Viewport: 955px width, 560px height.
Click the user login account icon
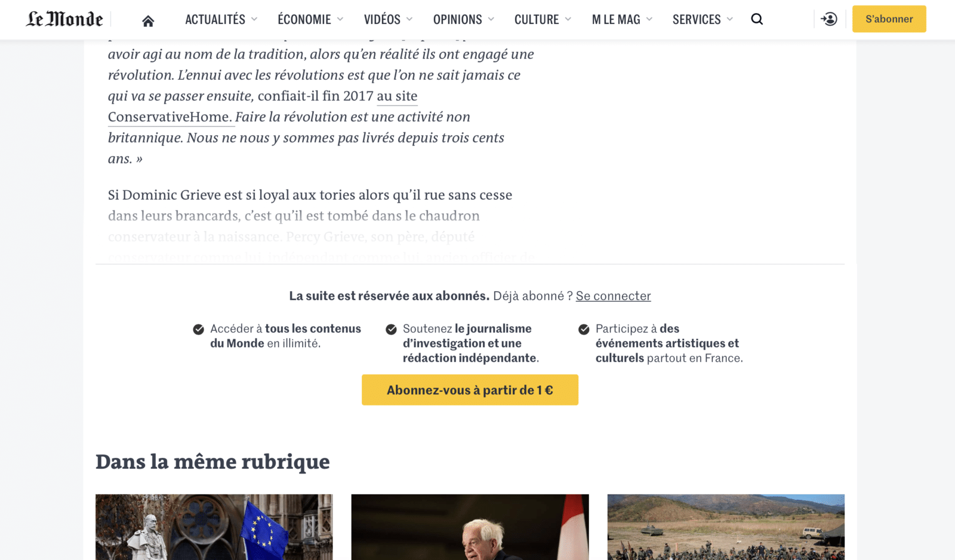(x=829, y=19)
